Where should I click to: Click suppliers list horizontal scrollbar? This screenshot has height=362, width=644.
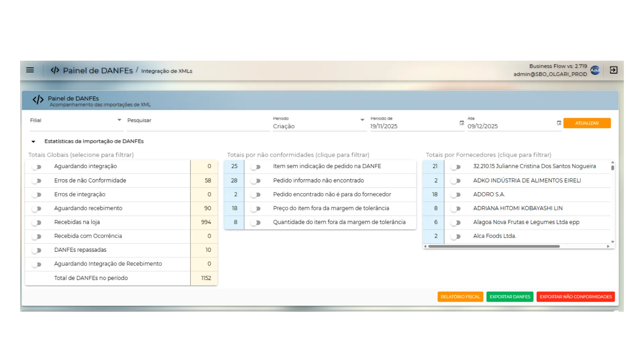[494, 246]
